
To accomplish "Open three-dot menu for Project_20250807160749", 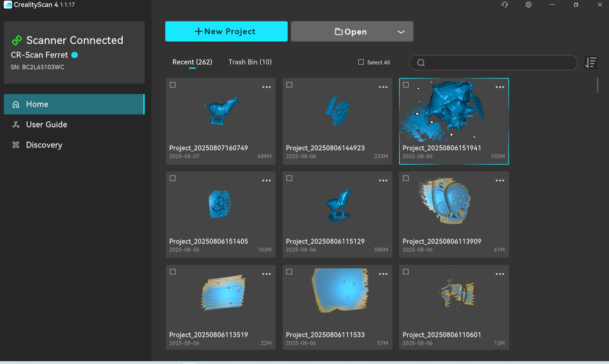I will 266,87.
